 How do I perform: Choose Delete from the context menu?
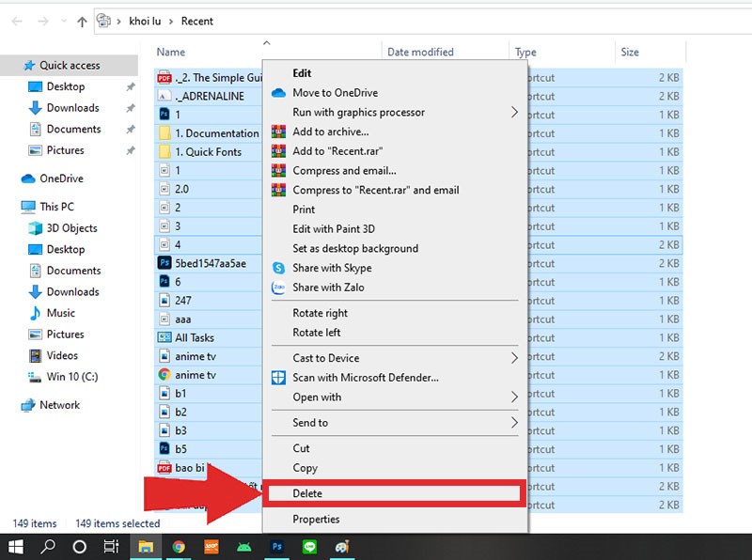point(395,493)
